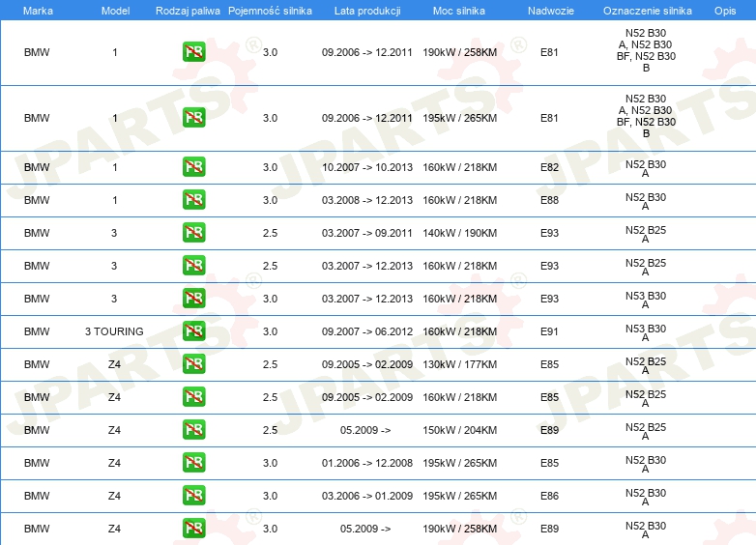The height and width of the screenshot is (545, 756).
Task: Click the fuel icon in the 190kW E81 row
Action: pyautogui.click(x=193, y=52)
